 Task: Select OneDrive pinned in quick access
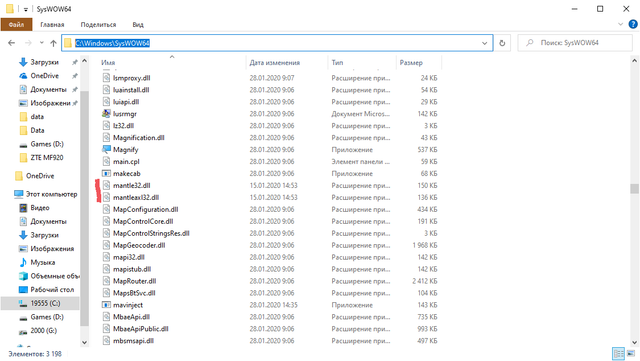tap(44, 76)
